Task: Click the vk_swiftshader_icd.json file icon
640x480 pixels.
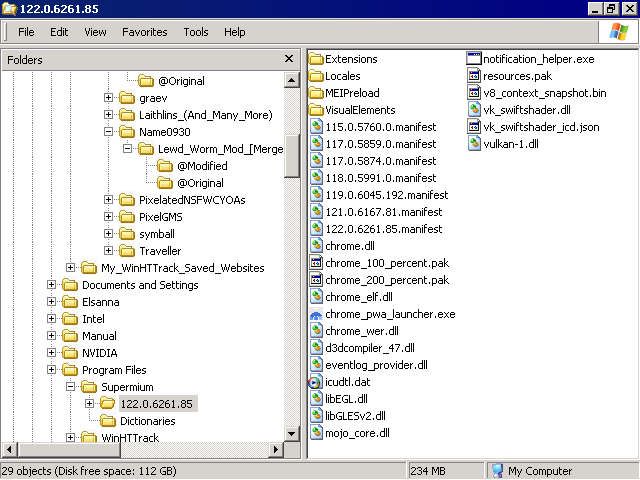Action: (474, 127)
